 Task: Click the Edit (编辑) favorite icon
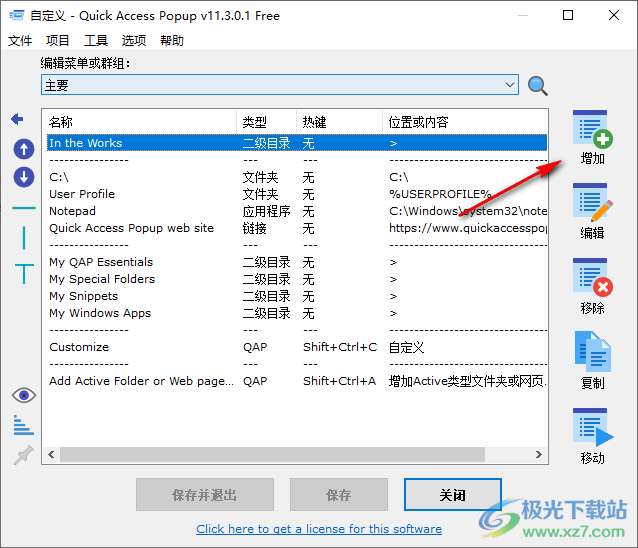(x=592, y=202)
